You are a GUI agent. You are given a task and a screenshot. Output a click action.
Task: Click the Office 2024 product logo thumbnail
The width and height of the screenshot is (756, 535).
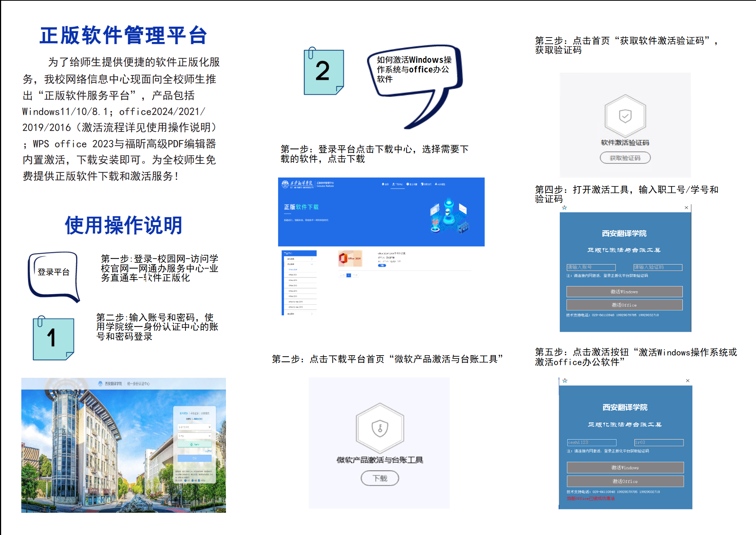point(350,259)
